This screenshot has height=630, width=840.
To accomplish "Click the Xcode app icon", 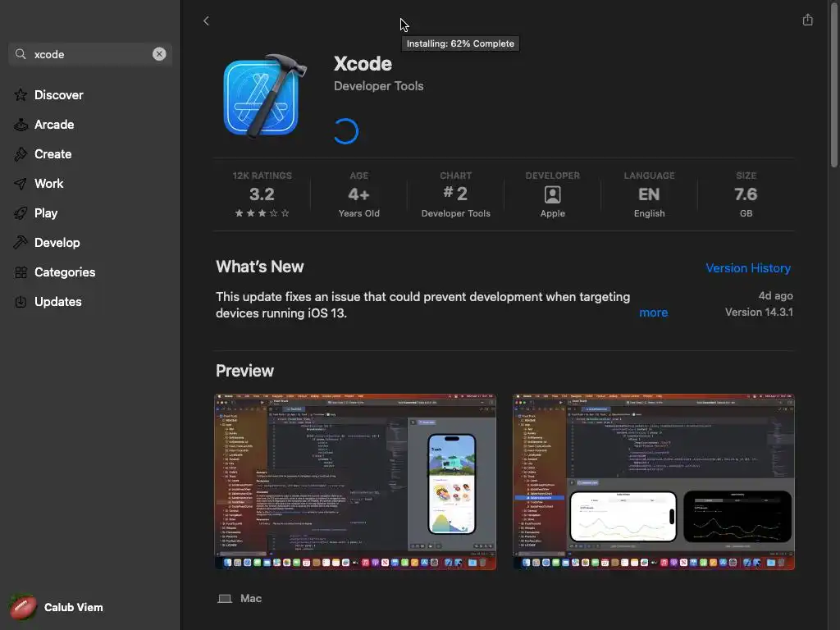I will click(265, 95).
